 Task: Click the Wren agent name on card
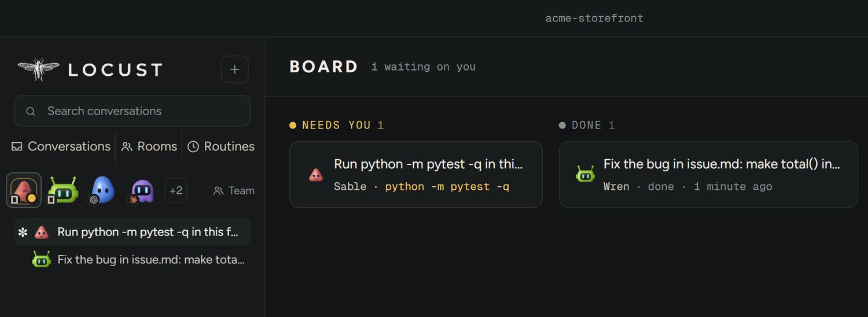[x=616, y=186]
